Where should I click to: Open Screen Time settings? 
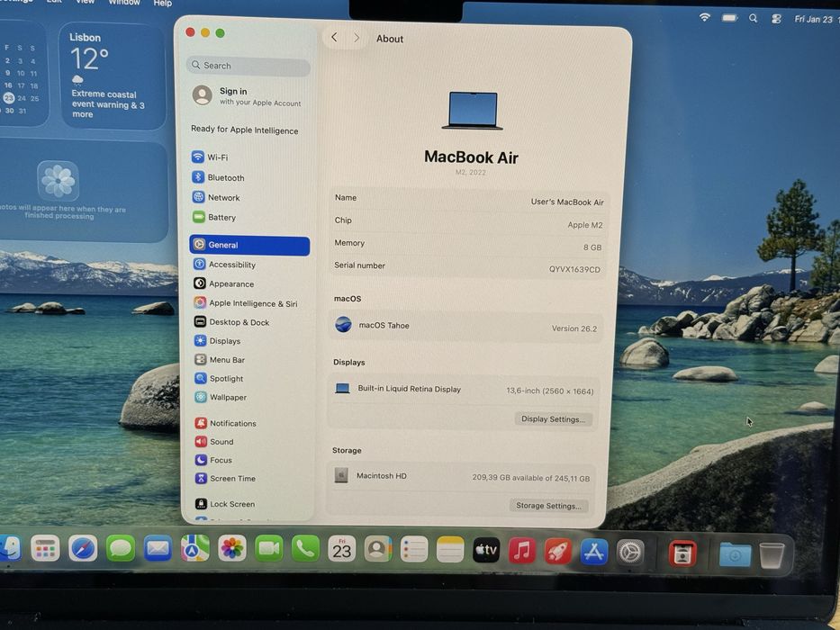pyautogui.click(x=226, y=478)
